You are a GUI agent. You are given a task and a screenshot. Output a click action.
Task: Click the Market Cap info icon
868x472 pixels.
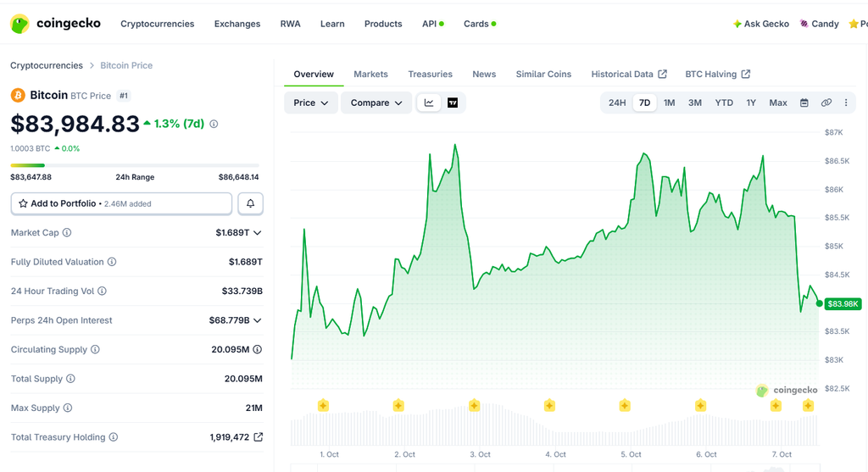[67, 232]
